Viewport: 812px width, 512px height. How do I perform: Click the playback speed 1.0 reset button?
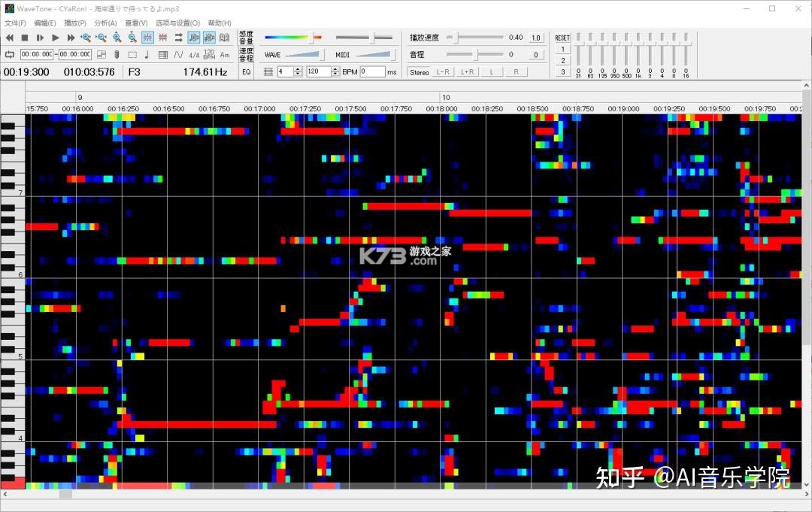point(536,38)
